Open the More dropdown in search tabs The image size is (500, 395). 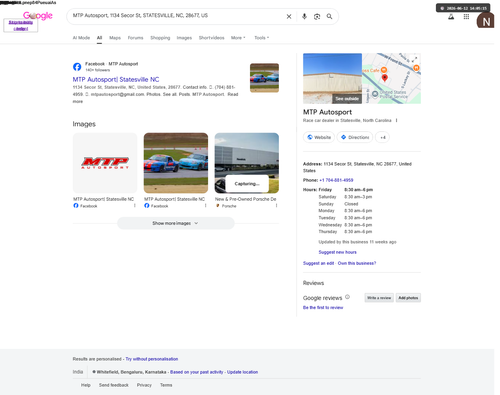238,38
